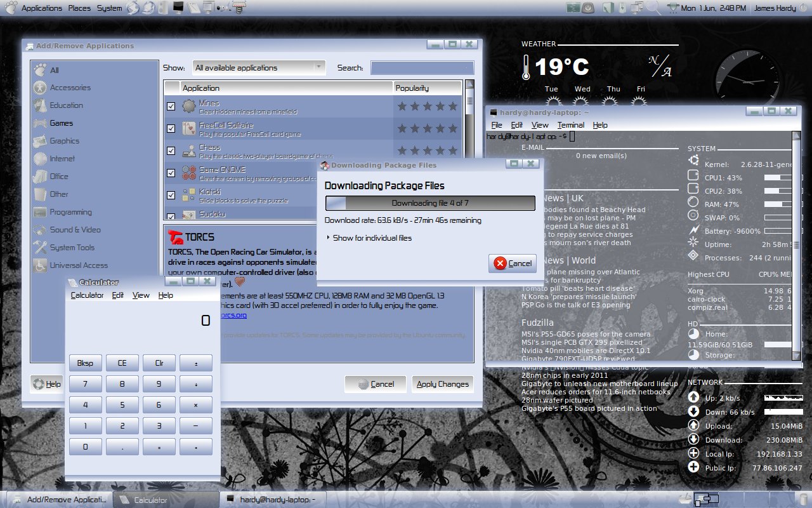812x508 pixels.
Task: Click the 'Downloading file 4 of 7' progress bar
Action: tap(430, 203)
